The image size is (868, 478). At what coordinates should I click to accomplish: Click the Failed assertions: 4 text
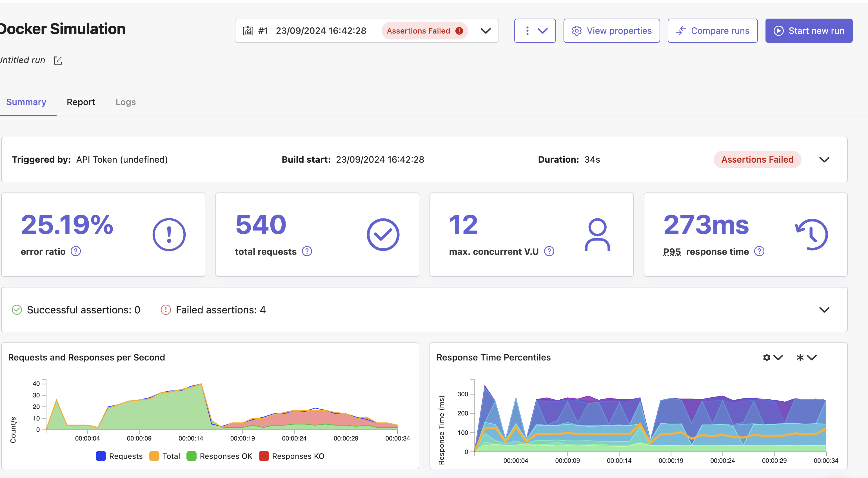click(x=221, y=310)
